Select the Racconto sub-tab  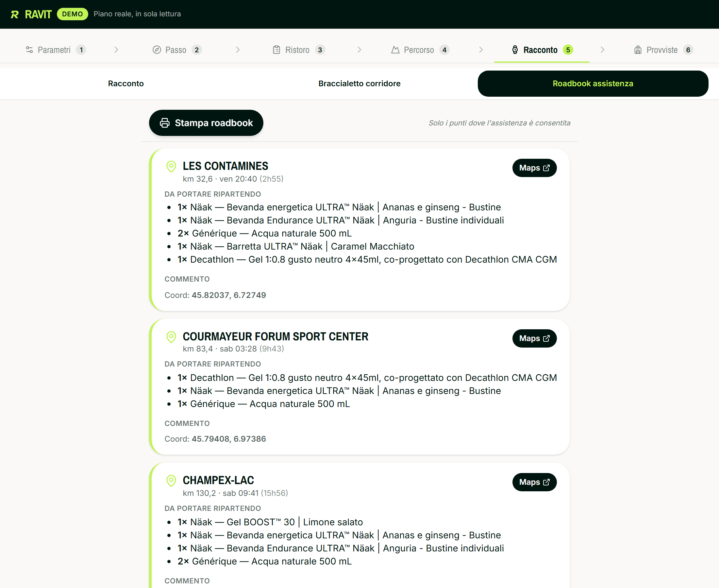[x=126, y=84]
